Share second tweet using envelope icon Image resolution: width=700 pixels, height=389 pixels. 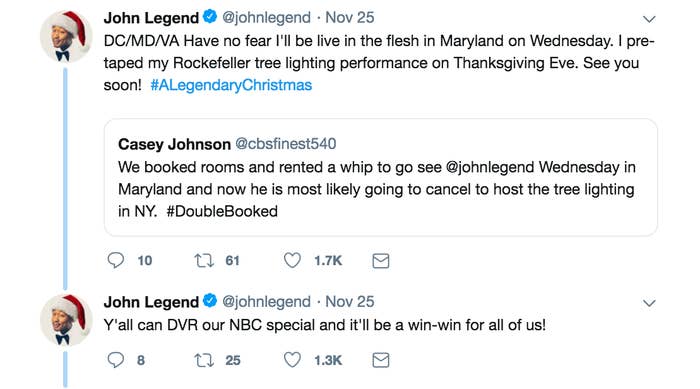(x=381, y=360)
